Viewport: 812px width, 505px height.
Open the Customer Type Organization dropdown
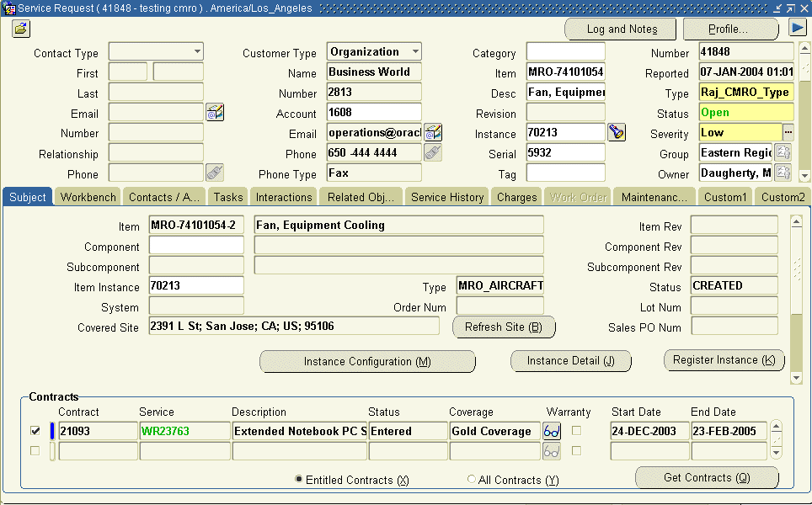click(415, 51)
